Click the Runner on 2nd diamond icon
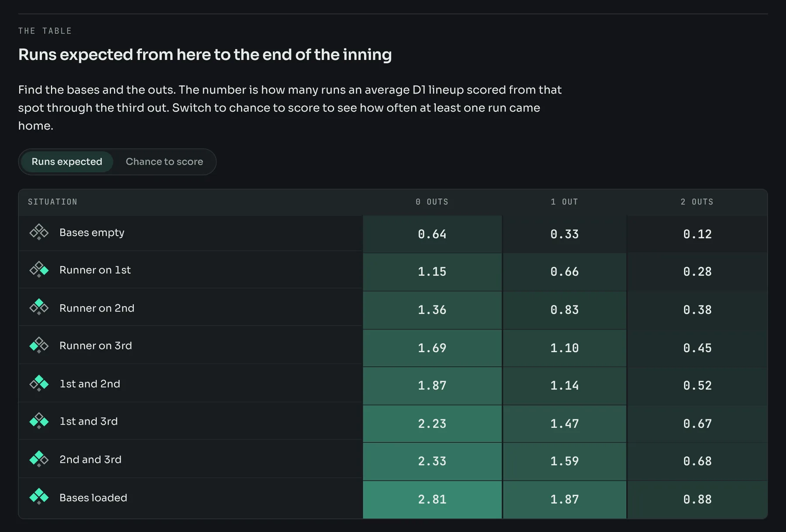The image size is (786, 532). [x=39, y=308]
